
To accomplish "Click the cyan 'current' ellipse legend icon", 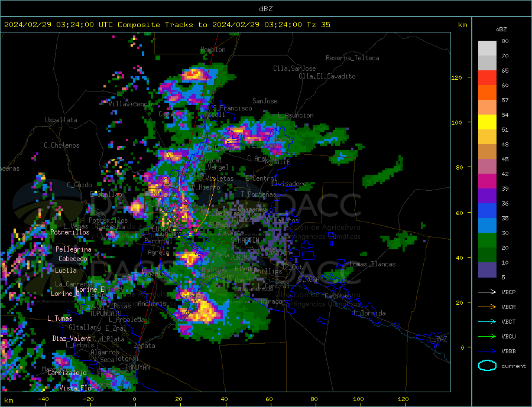I will (x=487, y=366).
